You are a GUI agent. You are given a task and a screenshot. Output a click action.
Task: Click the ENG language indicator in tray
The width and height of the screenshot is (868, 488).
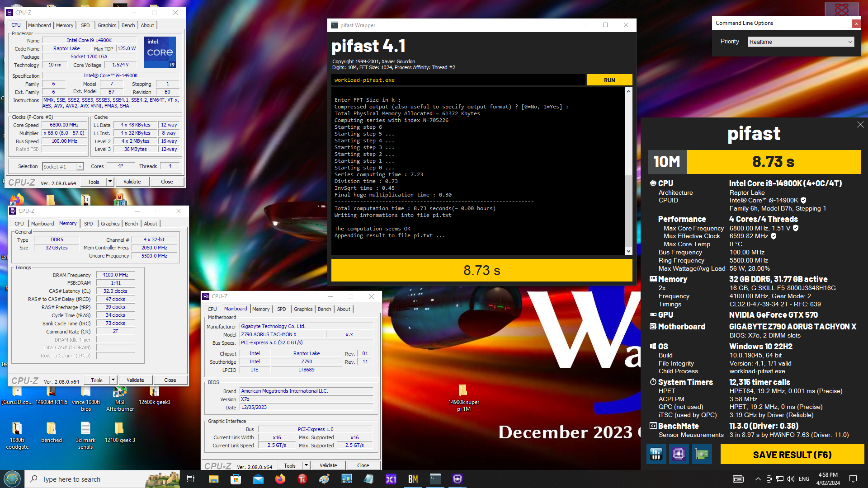tap(804, 479)
